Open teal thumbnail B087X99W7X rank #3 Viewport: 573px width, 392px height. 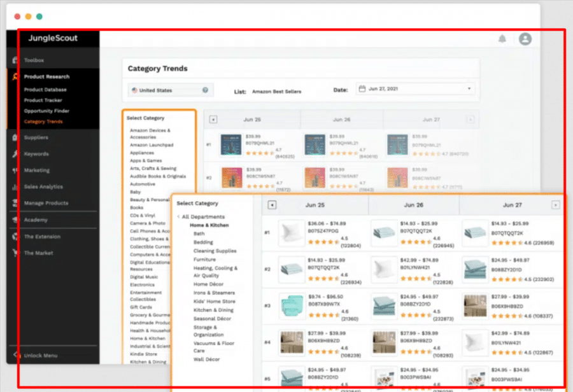point(291,306)
